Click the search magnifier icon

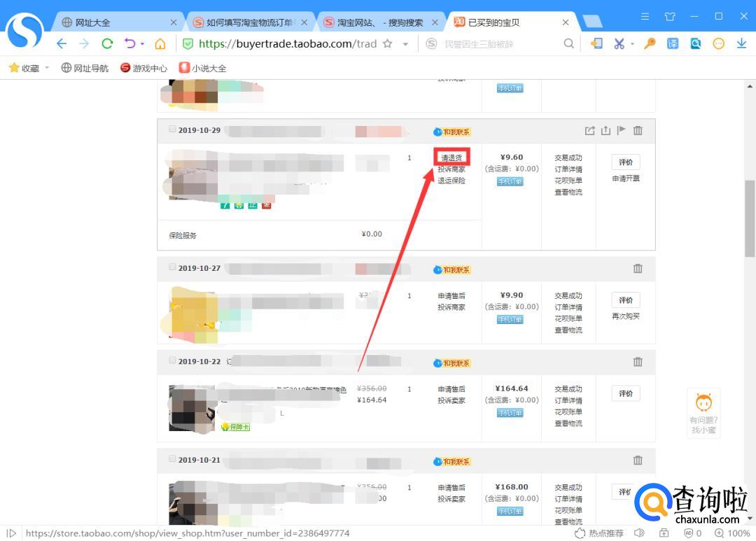click(569, 44)
